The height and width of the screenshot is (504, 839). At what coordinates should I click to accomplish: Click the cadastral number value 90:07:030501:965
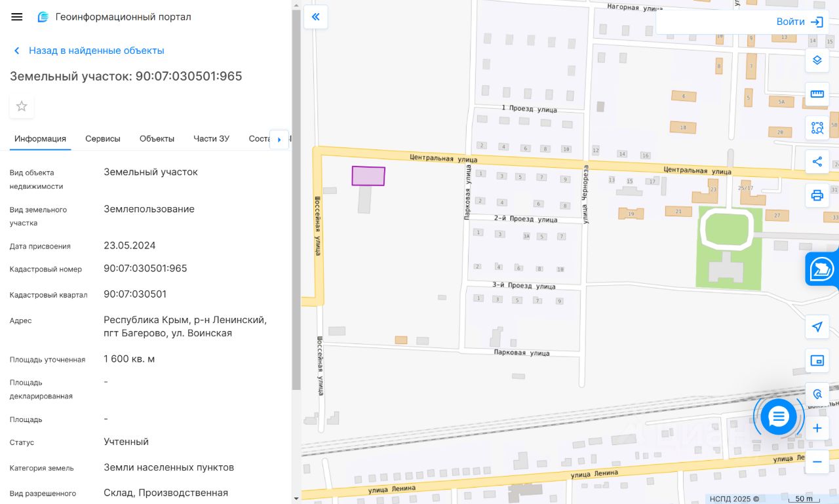146,269
